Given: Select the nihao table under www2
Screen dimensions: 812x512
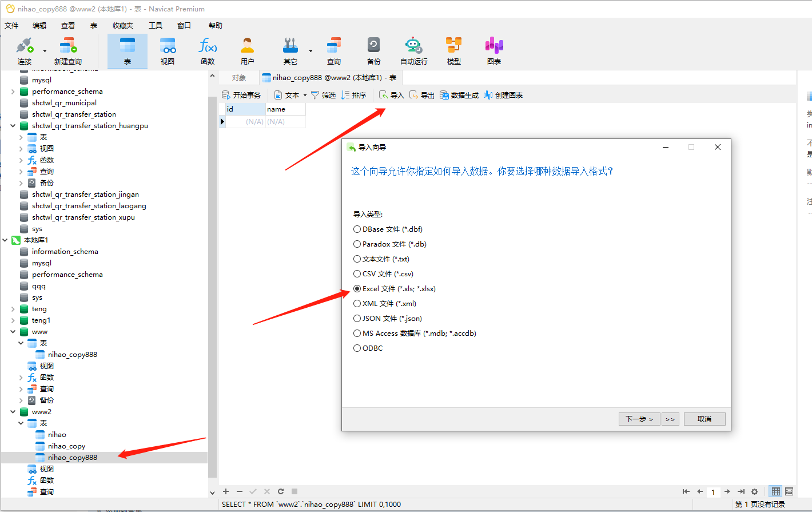Looking at the screenshot, I should pyautogui.click(x=57, y=435).
